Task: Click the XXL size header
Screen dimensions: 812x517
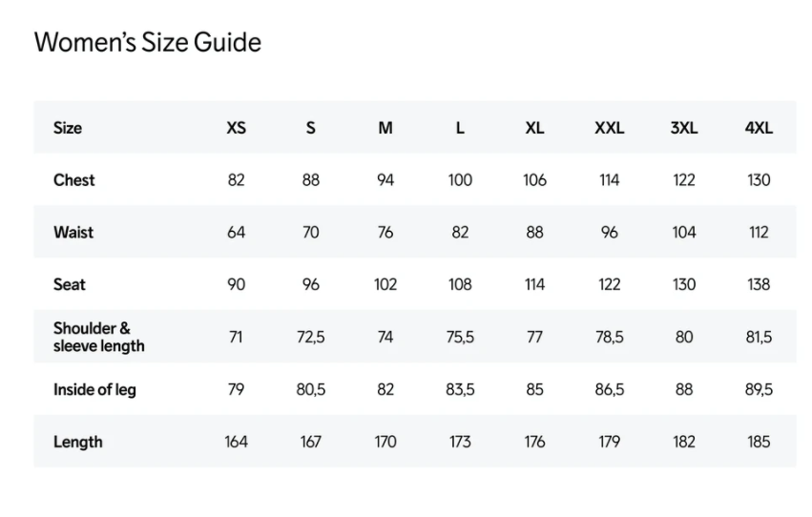Action: (x=609, y=128)
